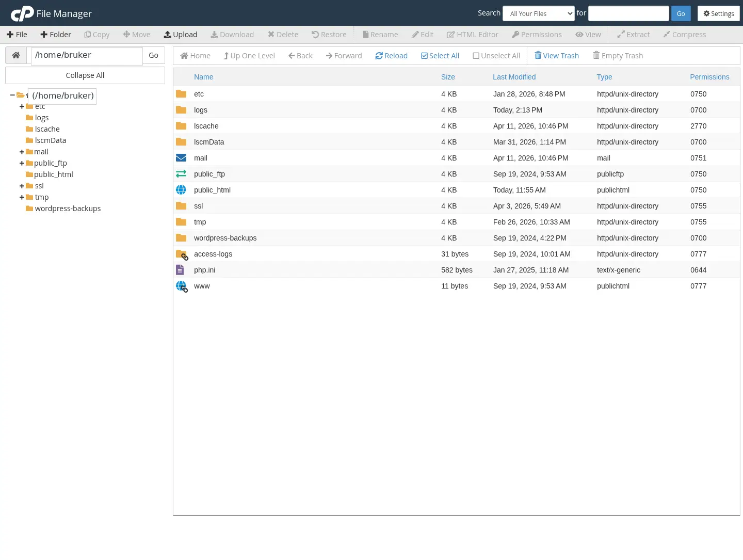
Task: Toggle View Trash
Action: pos(557,55)
